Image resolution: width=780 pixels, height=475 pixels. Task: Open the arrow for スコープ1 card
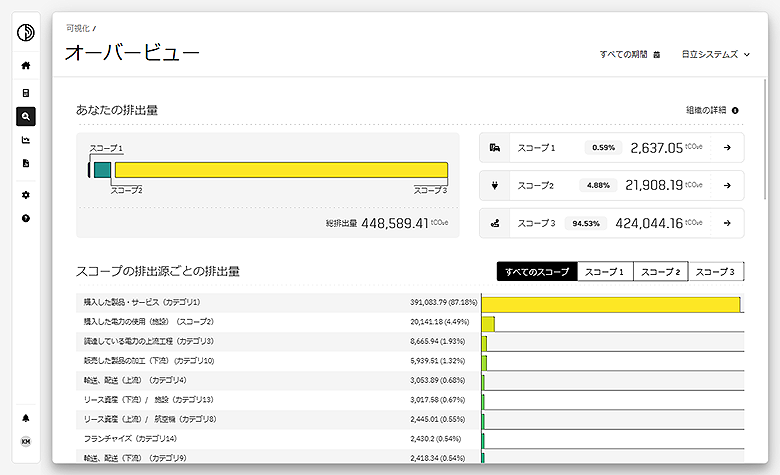(x=727, y=148)
